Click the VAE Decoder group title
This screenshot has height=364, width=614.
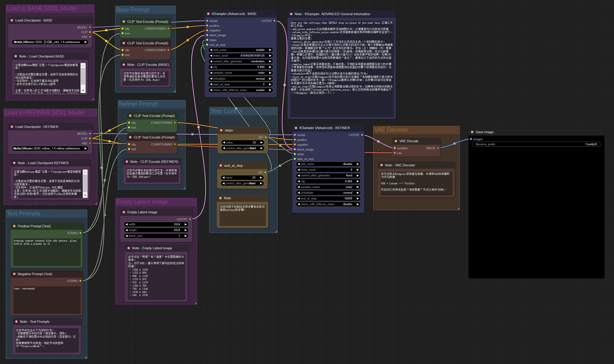click(391, 130)
